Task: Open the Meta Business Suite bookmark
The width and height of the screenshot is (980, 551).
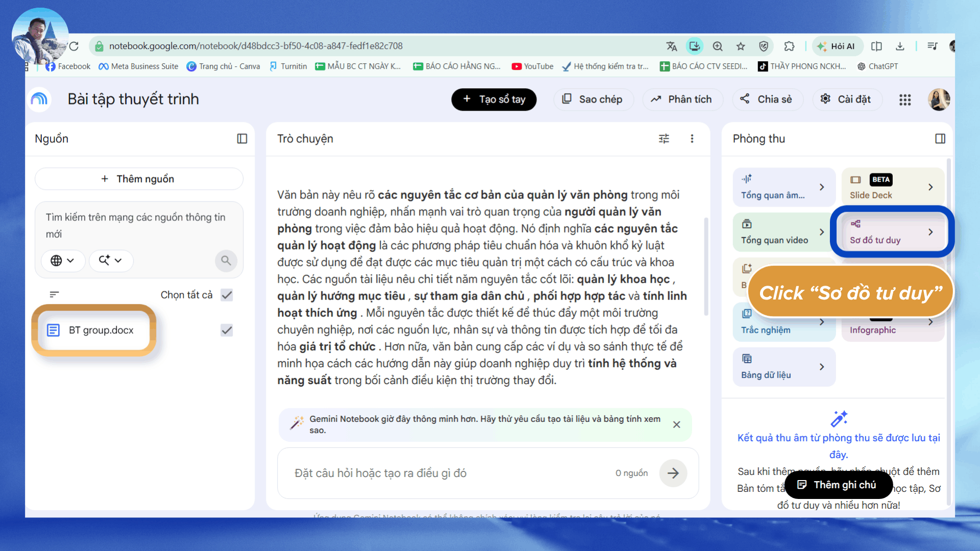Action: (x=138, y=66)
